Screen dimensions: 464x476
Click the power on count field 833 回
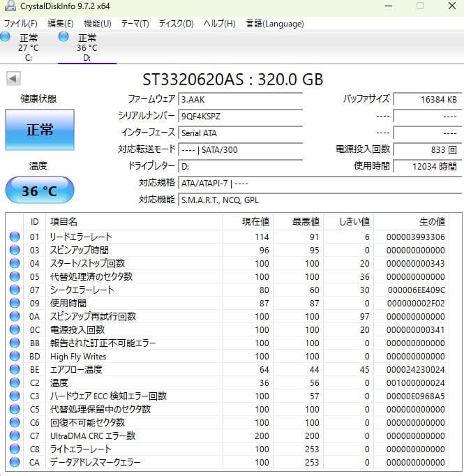pos(427,149)
